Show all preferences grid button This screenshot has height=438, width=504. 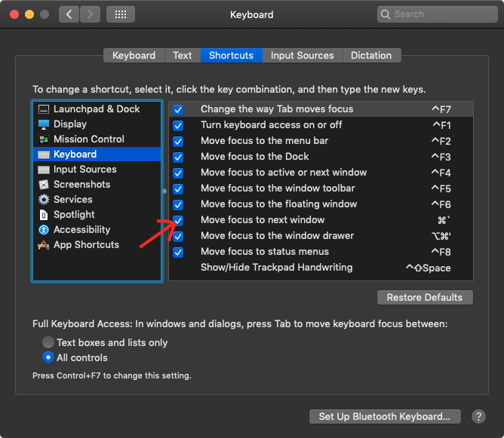(121, 14)
